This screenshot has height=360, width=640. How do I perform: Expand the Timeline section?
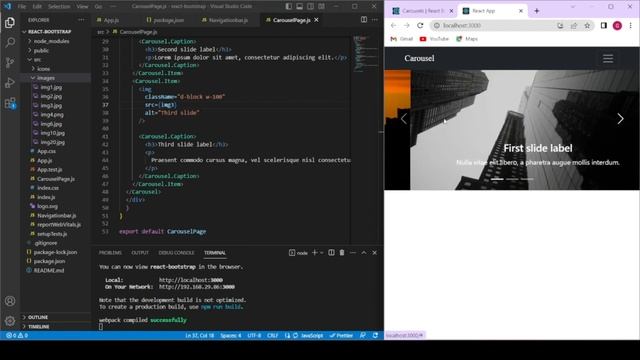click(39, 327)
